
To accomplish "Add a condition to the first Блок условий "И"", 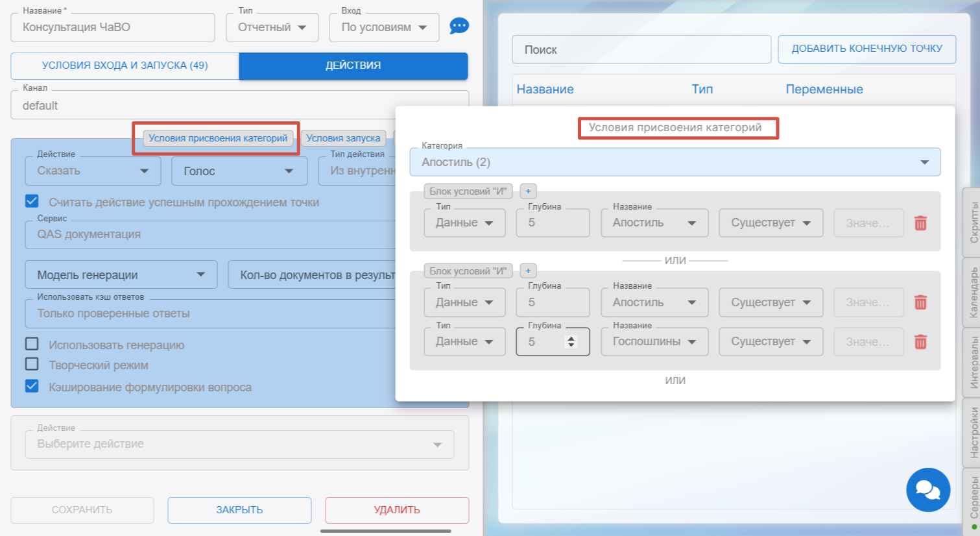I will click(528, 191).
